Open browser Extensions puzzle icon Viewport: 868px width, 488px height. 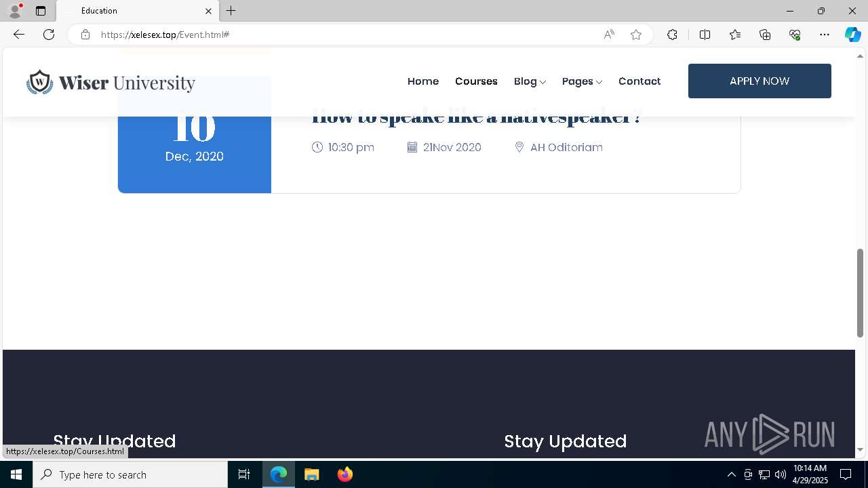672,35
